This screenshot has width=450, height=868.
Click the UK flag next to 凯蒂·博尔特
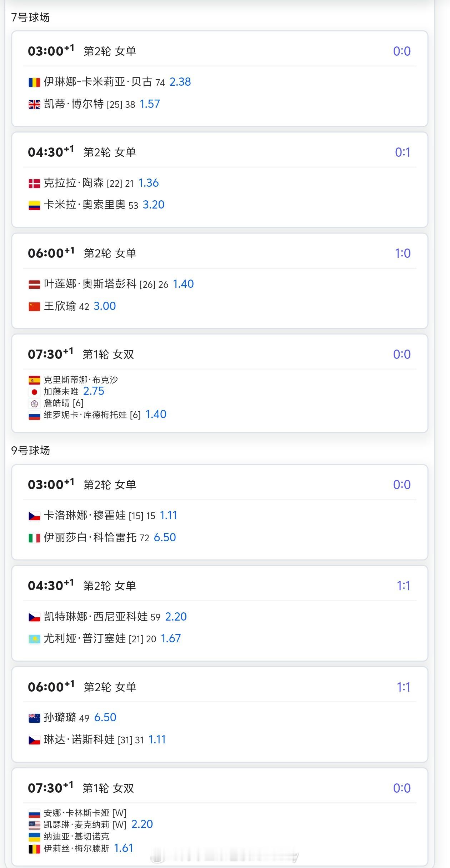(x=34, y=105)
